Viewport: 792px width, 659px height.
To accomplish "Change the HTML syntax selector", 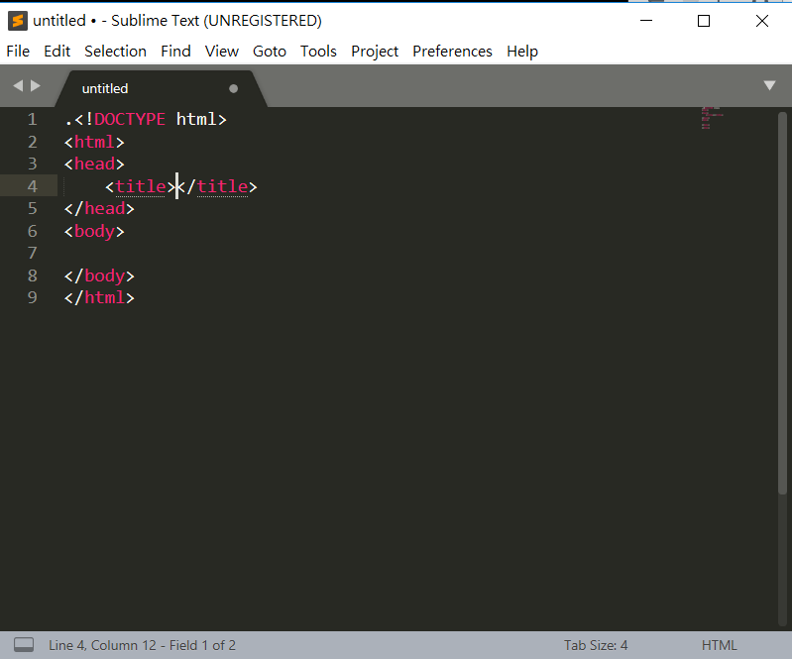I will coord(719,645).
